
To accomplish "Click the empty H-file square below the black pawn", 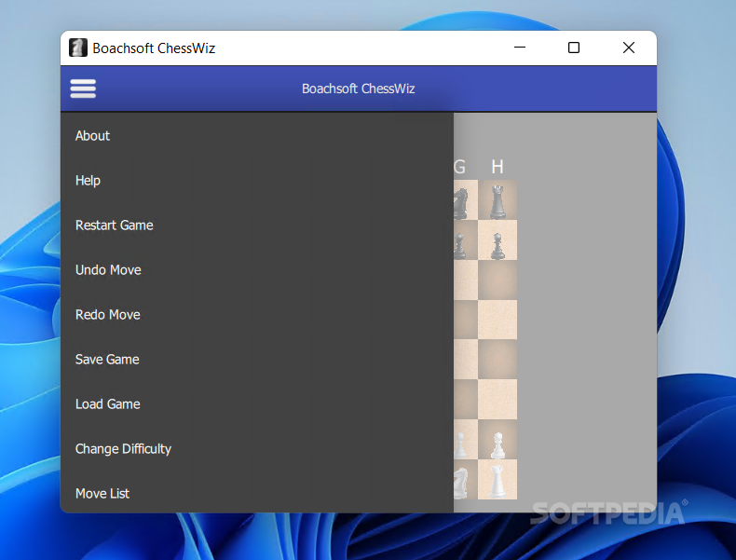I will 497,280.
